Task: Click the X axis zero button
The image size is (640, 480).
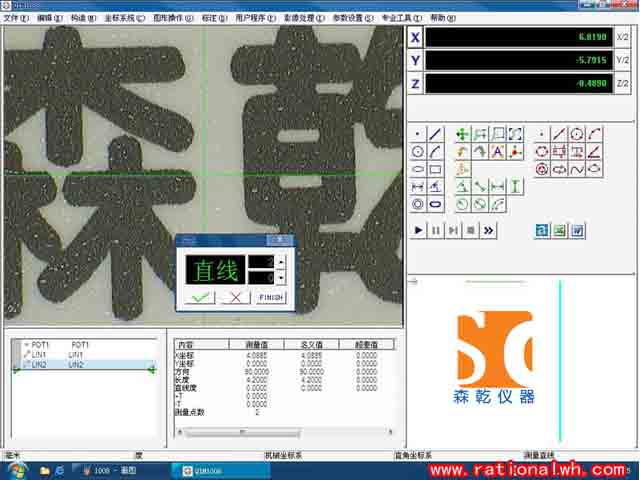Action: click(x=415, y=38)
